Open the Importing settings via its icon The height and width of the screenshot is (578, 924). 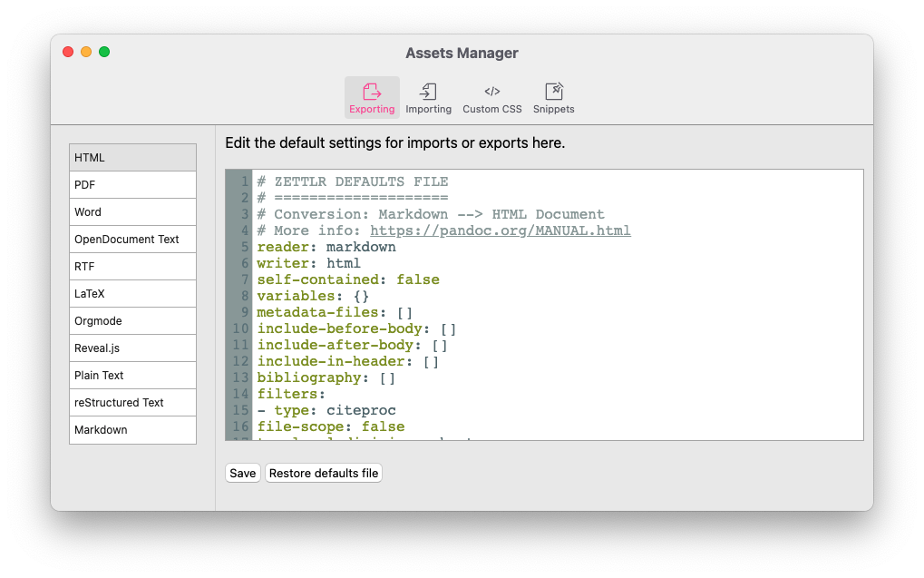428,92
